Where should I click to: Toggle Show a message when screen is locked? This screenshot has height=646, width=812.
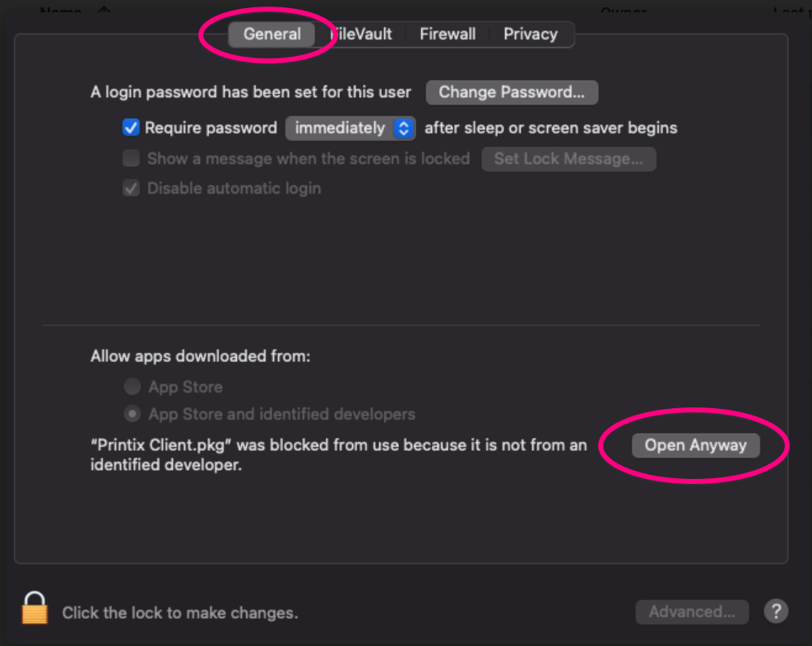tap(131, 158)
